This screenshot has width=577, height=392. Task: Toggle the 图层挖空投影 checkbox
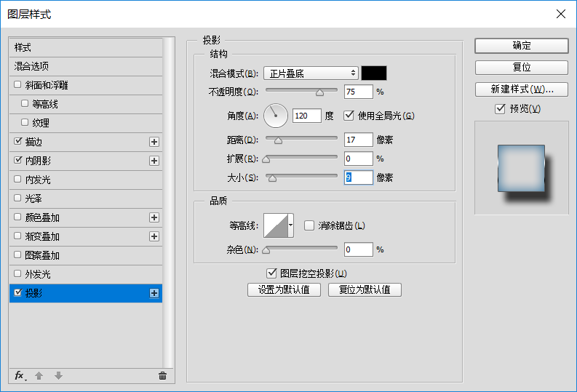point(271,273)
